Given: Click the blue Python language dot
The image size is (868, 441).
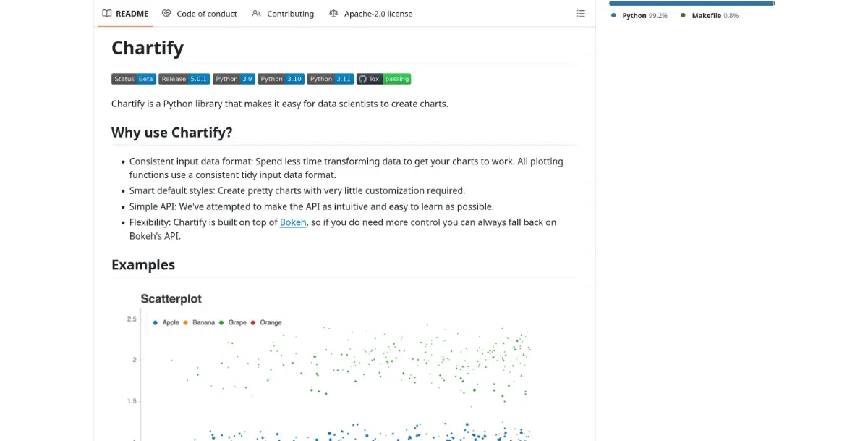Looking at the screenshot, I should (613, 15).
